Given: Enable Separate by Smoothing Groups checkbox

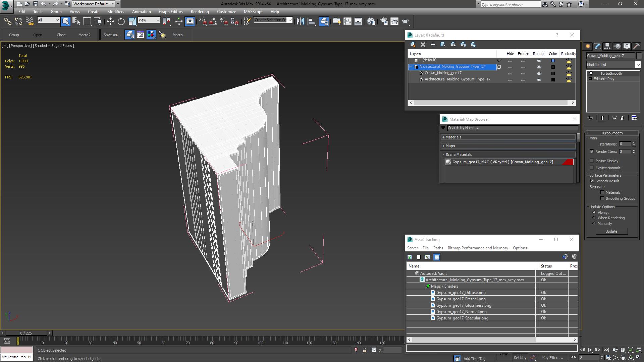Looking at the screenshot, I should (x=602, y=198).
